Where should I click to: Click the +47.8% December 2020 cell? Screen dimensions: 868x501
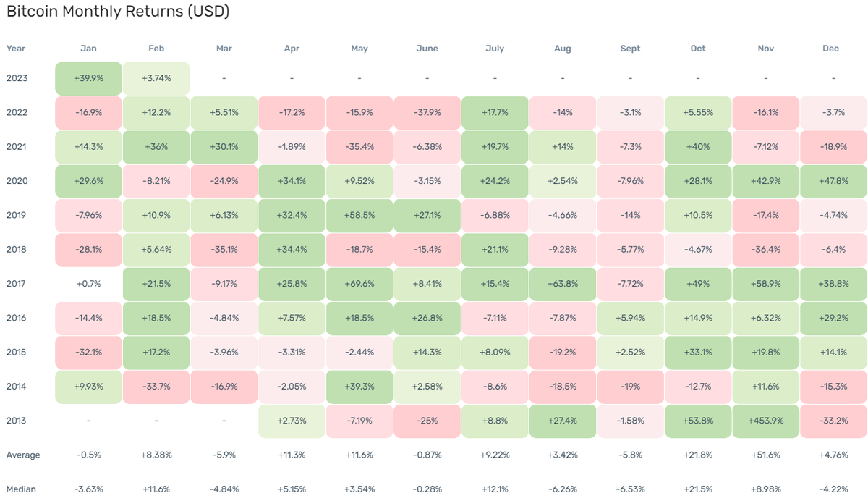[833, 181]
